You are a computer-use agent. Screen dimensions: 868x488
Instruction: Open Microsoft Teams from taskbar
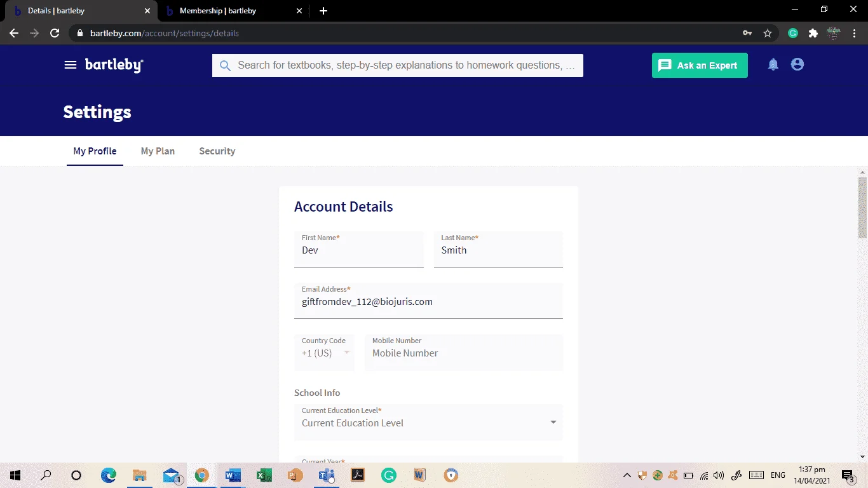point(326,475)
